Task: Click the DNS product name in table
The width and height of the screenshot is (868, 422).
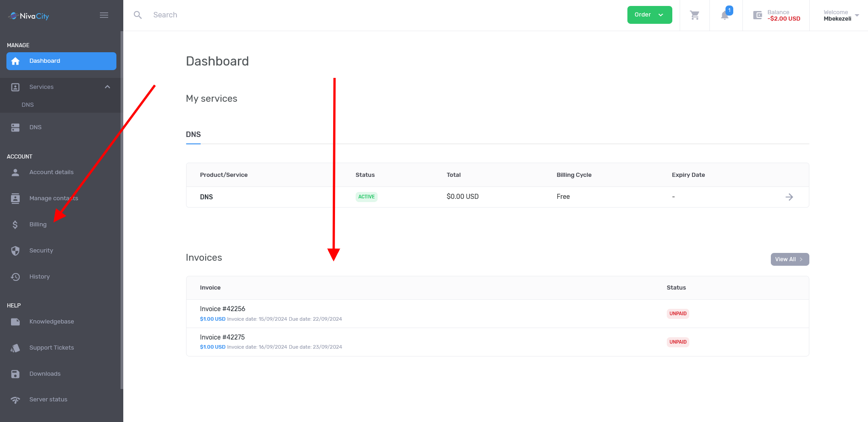Action: (206, 197)
